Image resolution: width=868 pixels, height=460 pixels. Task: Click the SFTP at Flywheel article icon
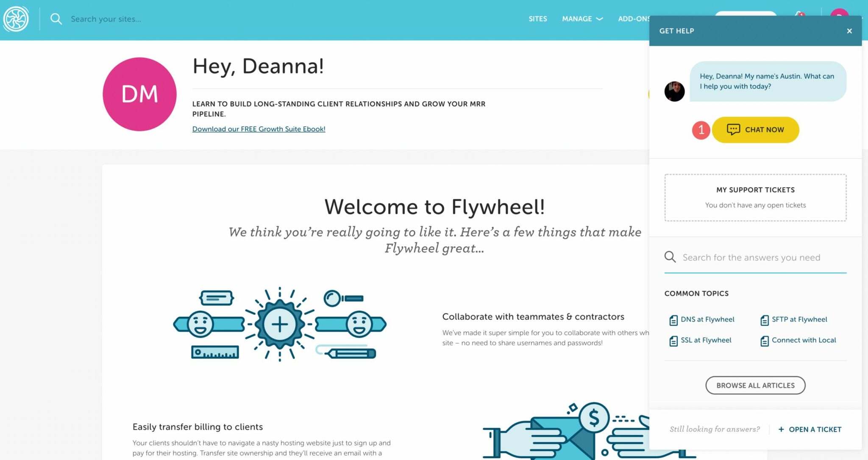[x=765, y=319]
